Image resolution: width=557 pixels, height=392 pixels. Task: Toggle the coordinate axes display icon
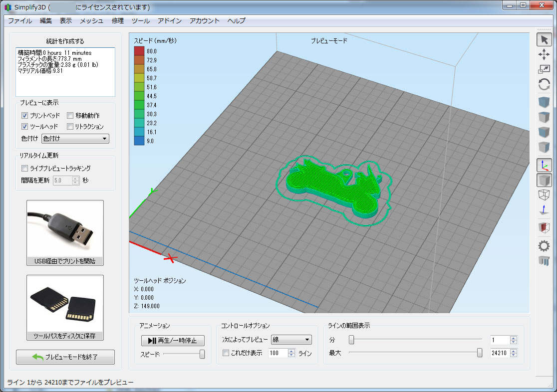[x=544, y=165]
